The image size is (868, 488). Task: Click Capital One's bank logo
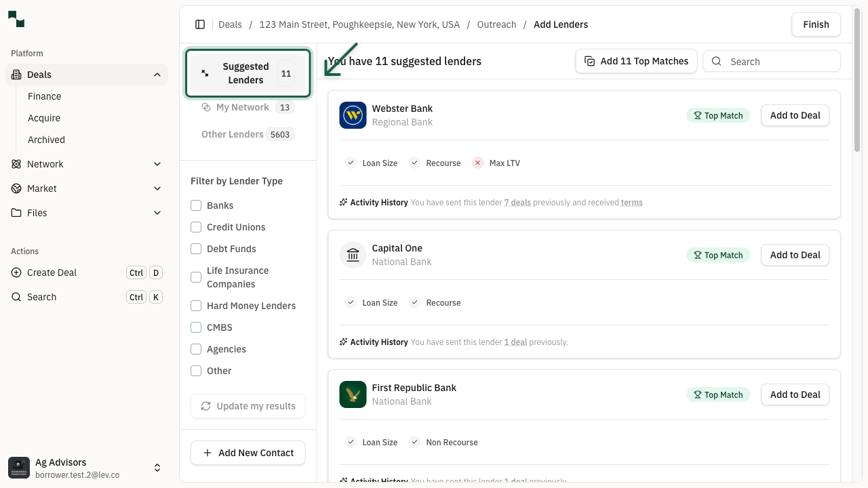353,255
